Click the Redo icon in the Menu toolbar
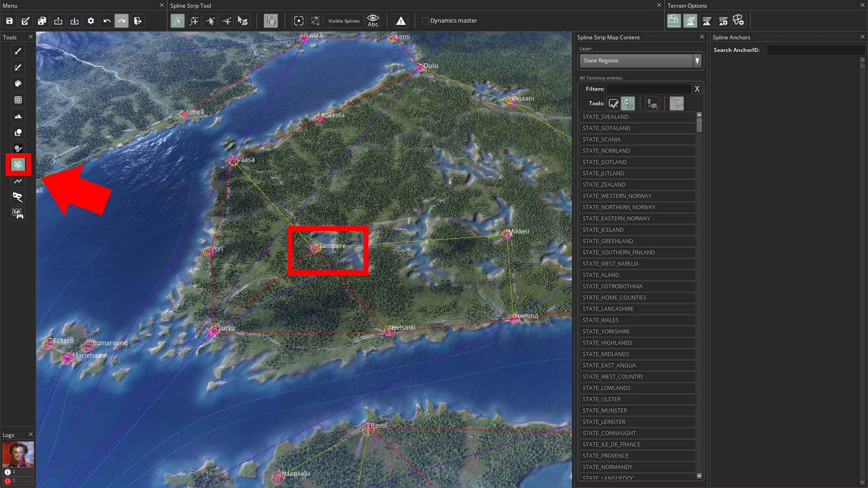Screen dimensions: 868x488 122,21
